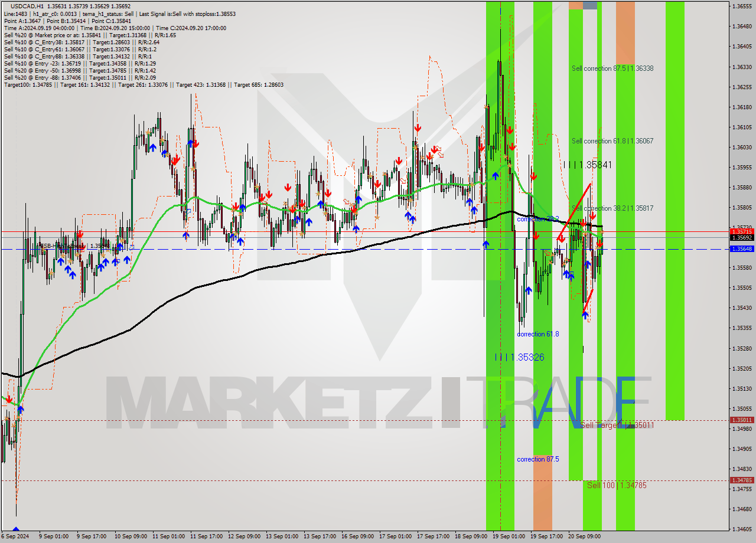756x543 pixels.
Task: Select the 'Sell %20 @ Entry -50' line
Action: (x=80, y=70)
